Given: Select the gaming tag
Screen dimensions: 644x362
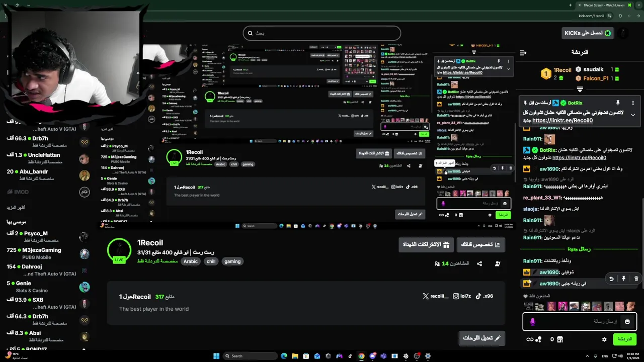Looking at the screenshot, I should click(232, 261).
